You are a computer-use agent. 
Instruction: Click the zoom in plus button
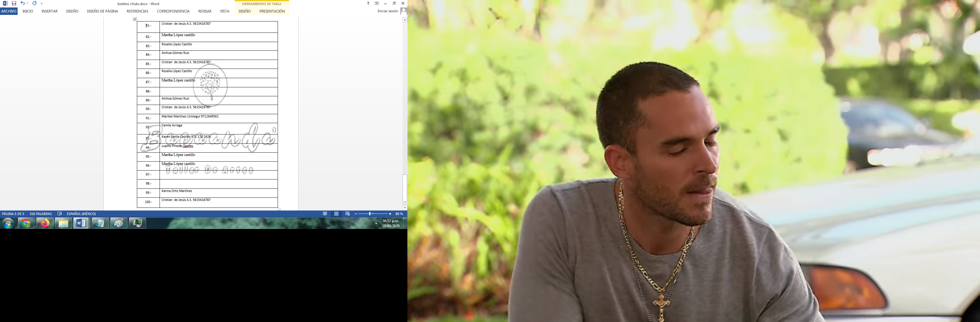pos(390,214)
